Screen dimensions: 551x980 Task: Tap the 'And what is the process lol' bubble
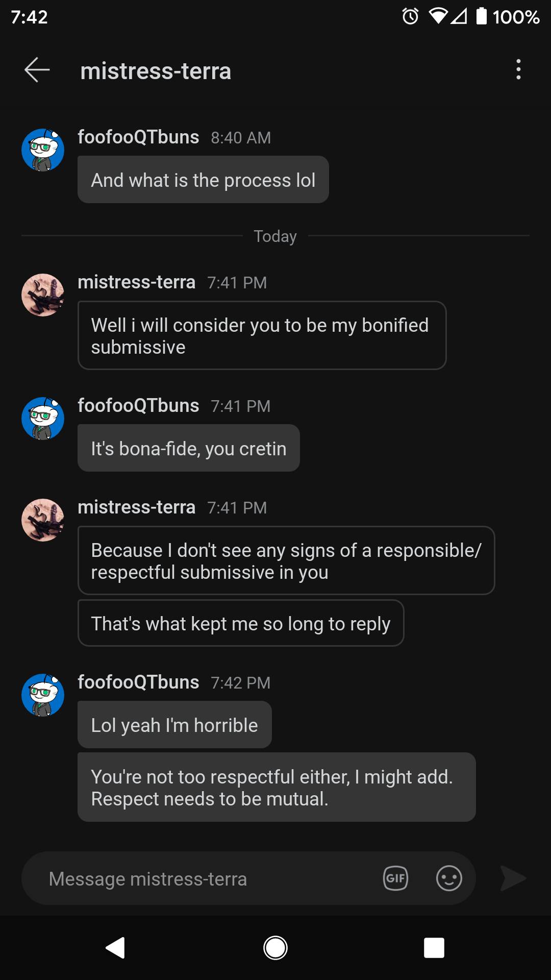(203, 180)
